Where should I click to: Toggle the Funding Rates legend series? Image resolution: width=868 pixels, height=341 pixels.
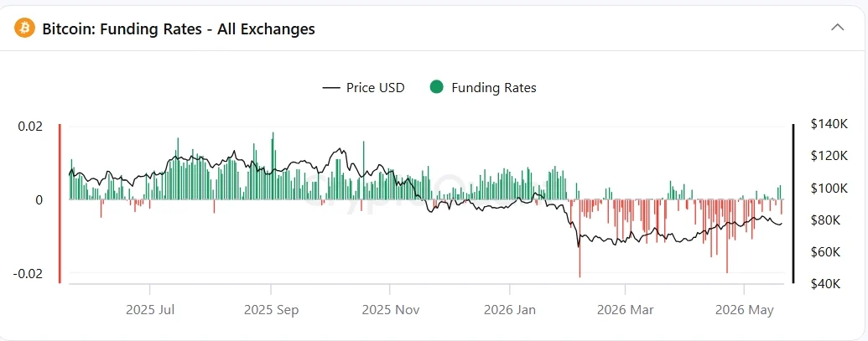[x=483, y=87]
